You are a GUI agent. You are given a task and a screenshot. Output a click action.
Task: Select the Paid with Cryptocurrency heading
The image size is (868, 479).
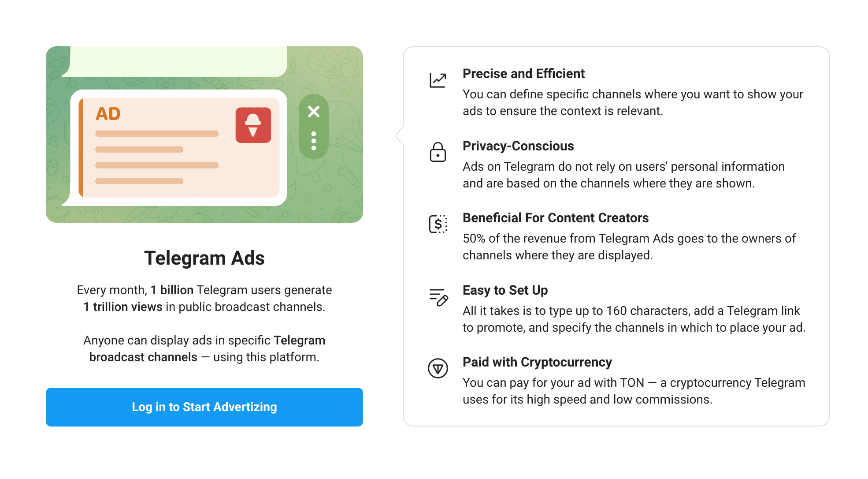[x=537, y=362]
